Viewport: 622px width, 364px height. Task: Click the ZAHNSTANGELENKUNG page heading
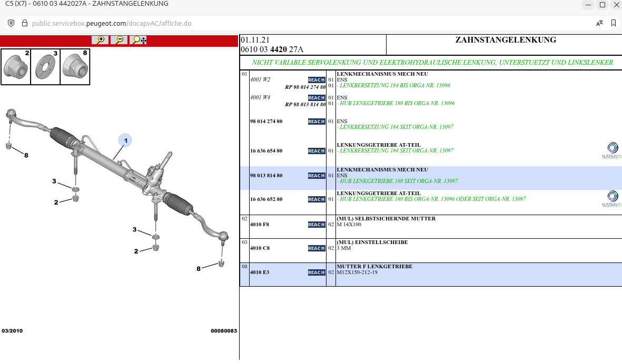pyautogui.click(x=506, y=40)
